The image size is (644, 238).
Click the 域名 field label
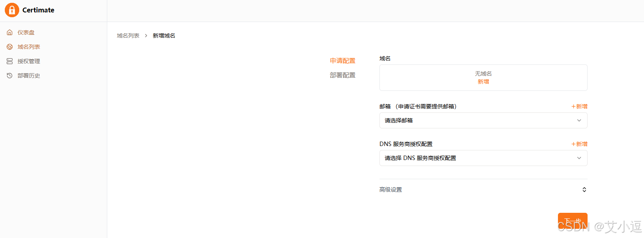click(385, 58)
